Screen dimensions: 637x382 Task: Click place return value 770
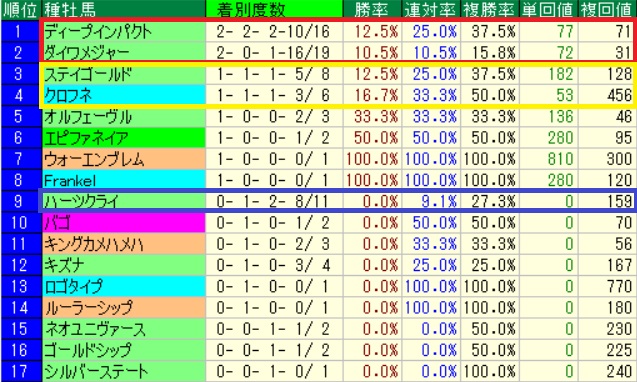click(619, 287)
